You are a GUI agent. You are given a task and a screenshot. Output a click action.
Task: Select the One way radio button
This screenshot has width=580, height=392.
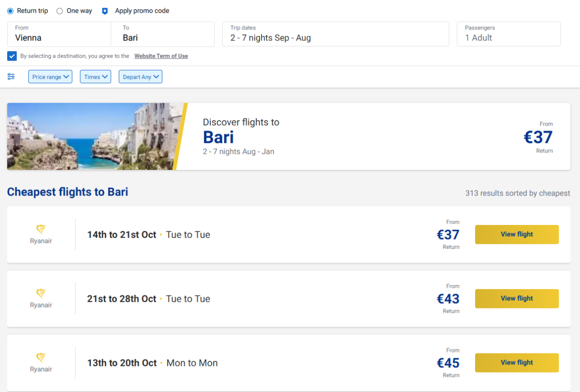pyautogui.click(x=60, y=11)
